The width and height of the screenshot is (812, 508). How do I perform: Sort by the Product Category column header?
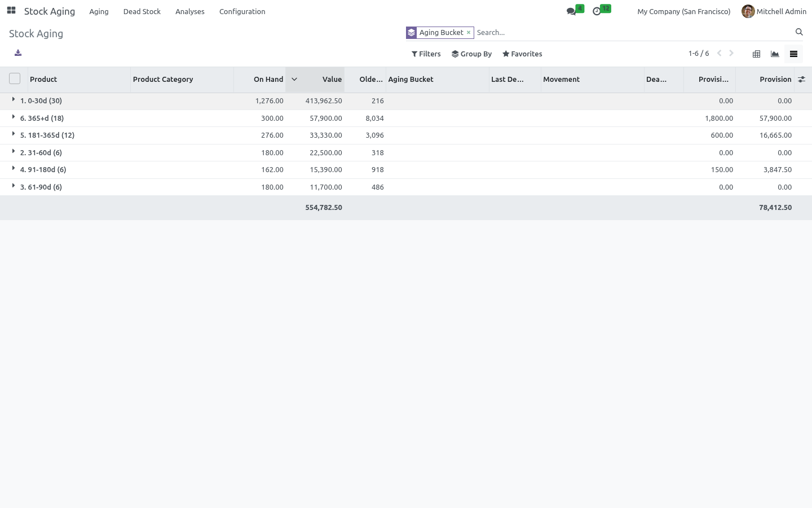182,80
